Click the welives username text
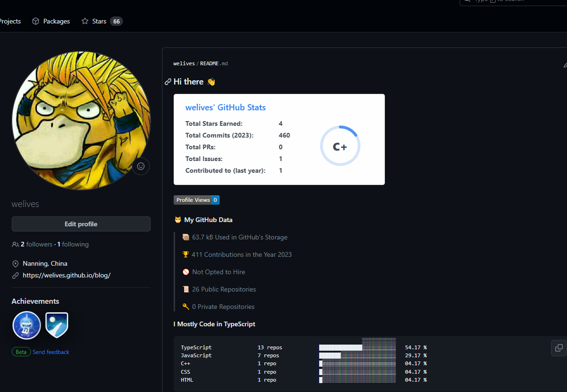Image resolution: width=567 pixels, height=392 pixels. point(25,204)
